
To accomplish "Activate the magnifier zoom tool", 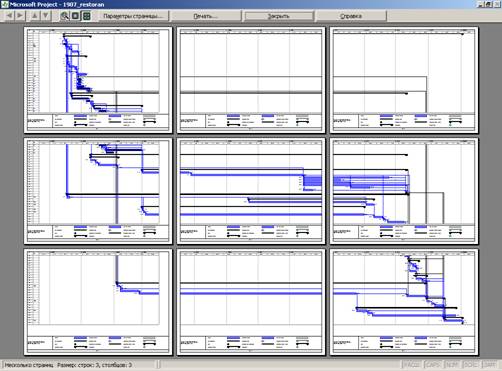I will [x=65, y=16].
